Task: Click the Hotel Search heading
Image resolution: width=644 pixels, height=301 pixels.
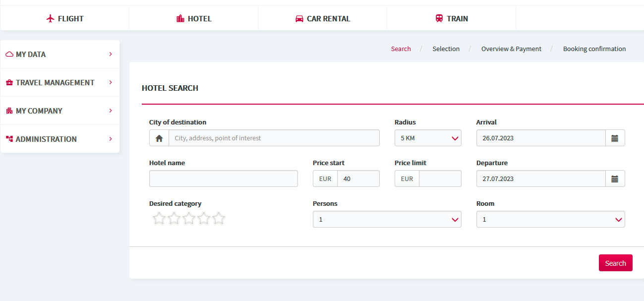Action: coord(170,88)
